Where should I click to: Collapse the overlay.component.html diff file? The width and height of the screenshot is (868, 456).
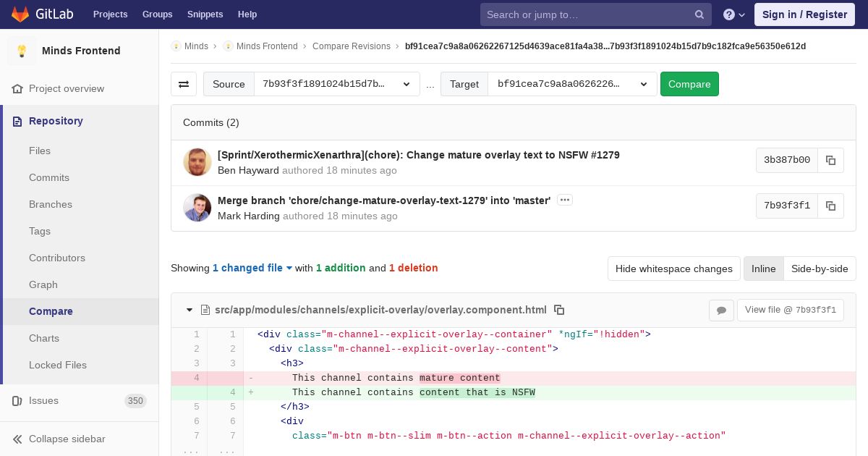click(190, 310)
